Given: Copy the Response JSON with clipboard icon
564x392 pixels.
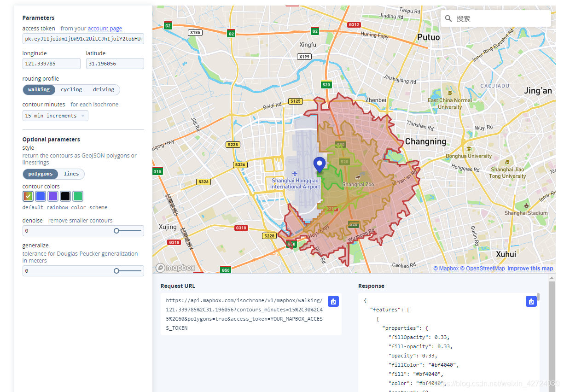Looking at the screenshot, I should pyautogui.click(x=531, y=301).
